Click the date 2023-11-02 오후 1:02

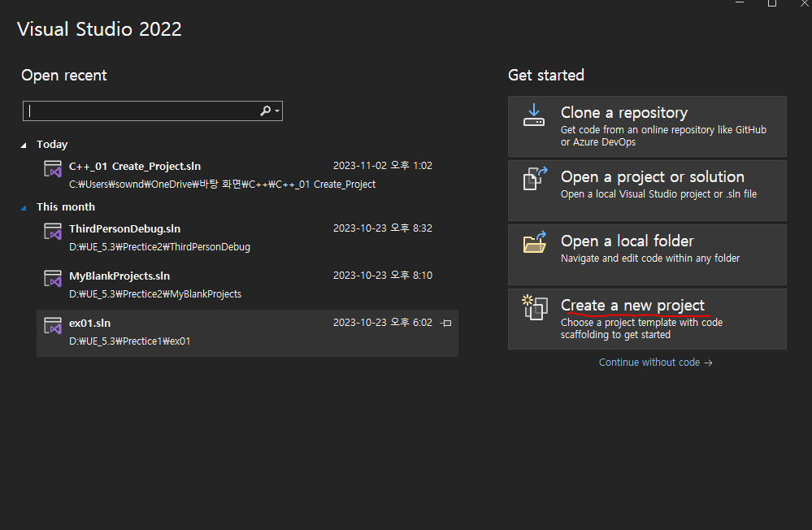pyautogui.click(x=383, y=166)
